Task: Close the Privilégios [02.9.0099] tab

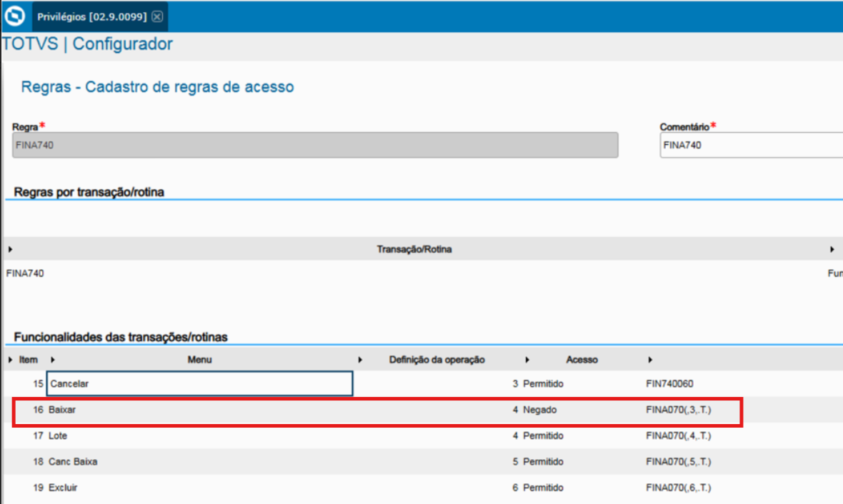Action: pos(157,16)
